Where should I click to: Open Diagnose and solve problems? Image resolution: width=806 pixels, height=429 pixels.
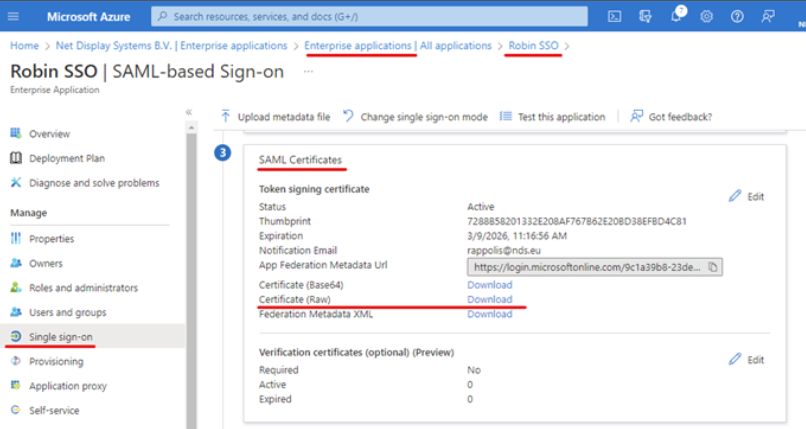[94, 183]
